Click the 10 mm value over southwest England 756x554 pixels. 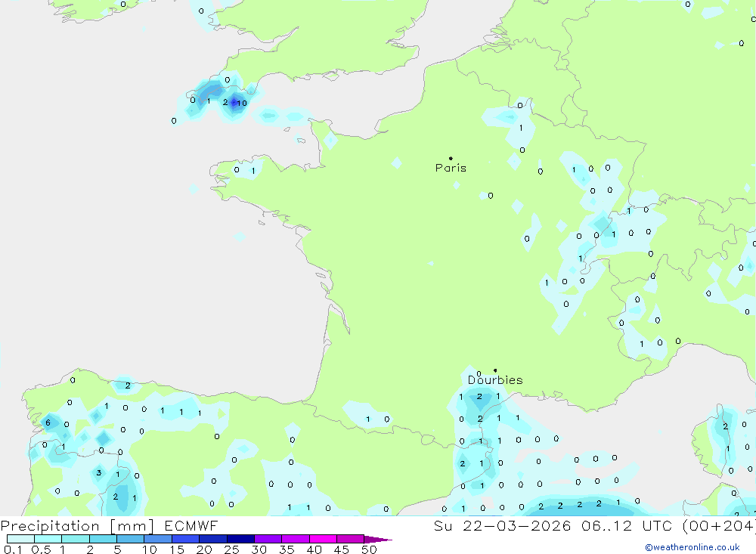(x=242, y=104)
